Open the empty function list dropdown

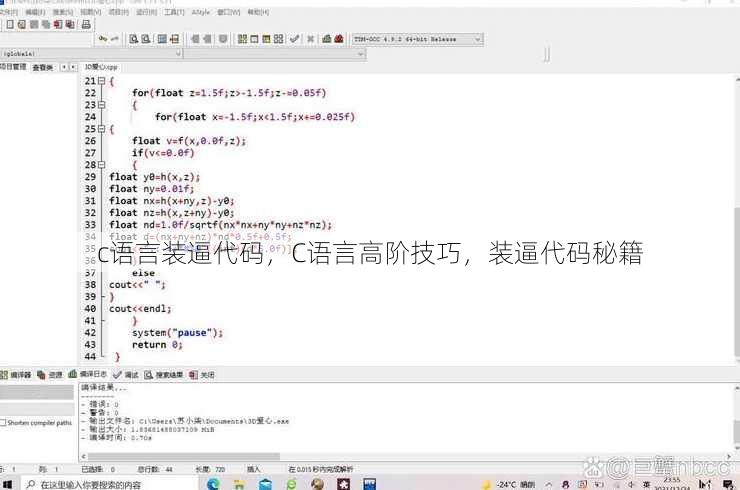click(x=275, y=54)
